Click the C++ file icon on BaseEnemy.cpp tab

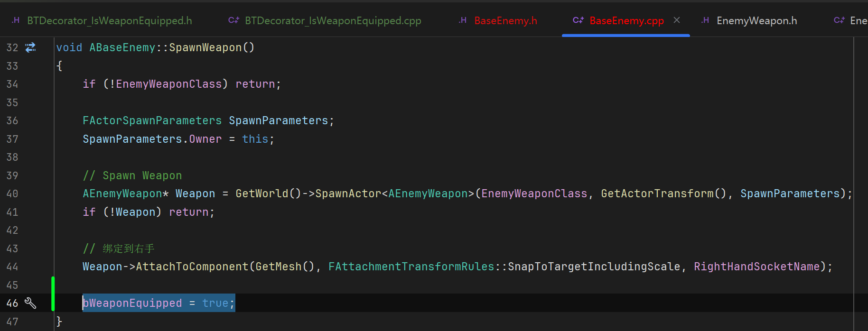pos(578,20)
